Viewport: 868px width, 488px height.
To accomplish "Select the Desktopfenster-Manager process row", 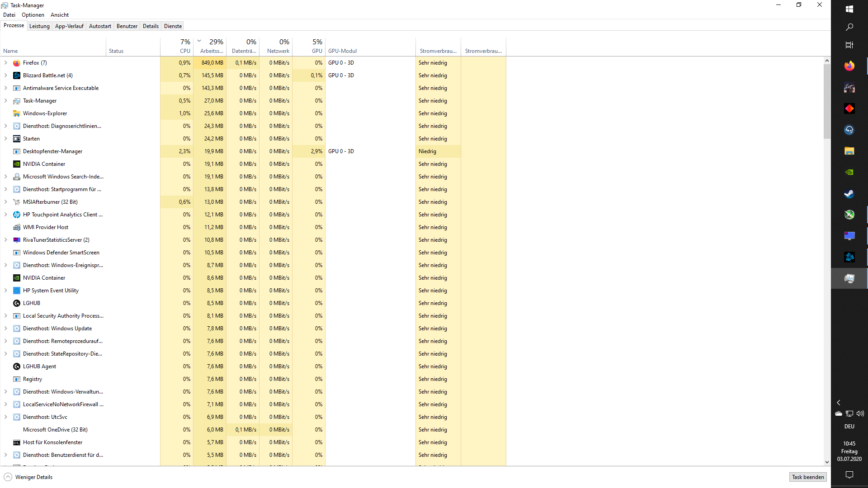I will coord(52,152).
